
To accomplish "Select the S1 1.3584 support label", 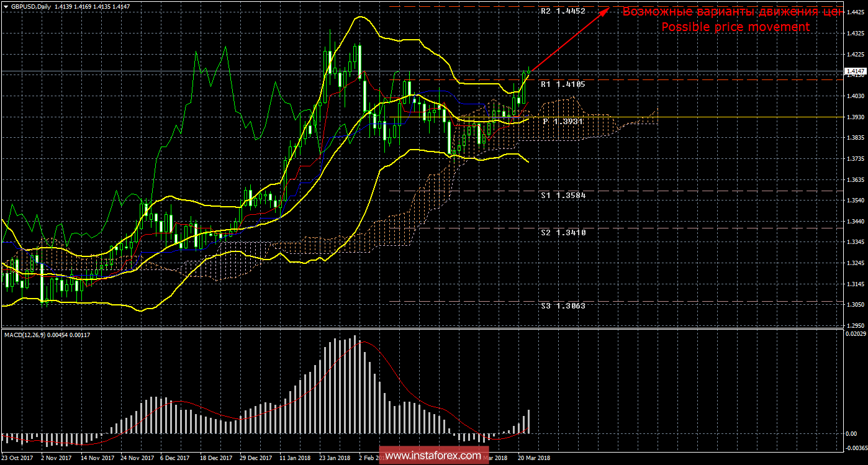I will click(x=563, y=195).
